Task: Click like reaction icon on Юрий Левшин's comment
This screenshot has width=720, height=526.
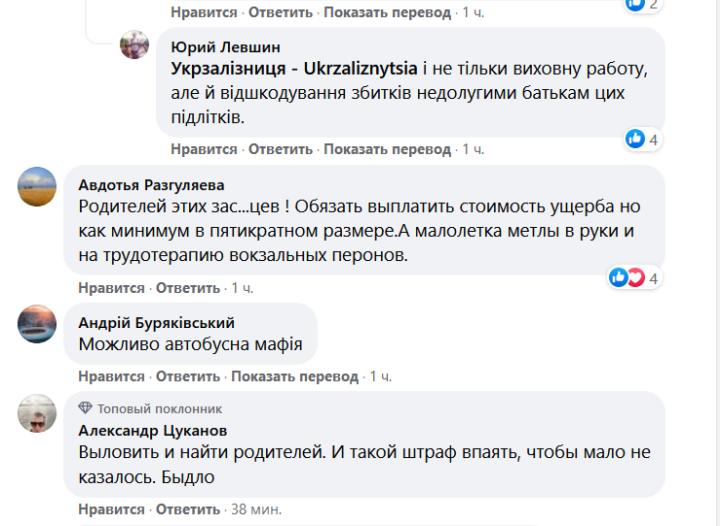Action: coord(635,139)
